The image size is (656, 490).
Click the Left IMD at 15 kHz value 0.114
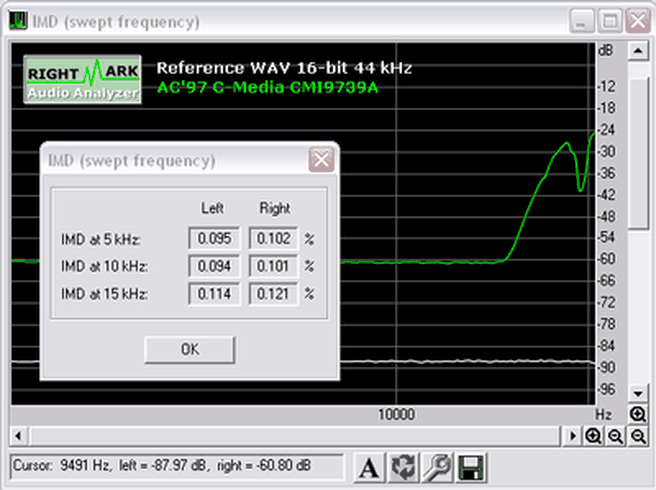[x=214, y=294]
